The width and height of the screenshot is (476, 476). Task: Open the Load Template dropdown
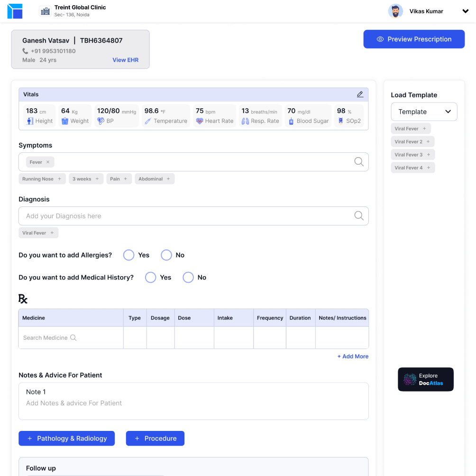point(424,112)
